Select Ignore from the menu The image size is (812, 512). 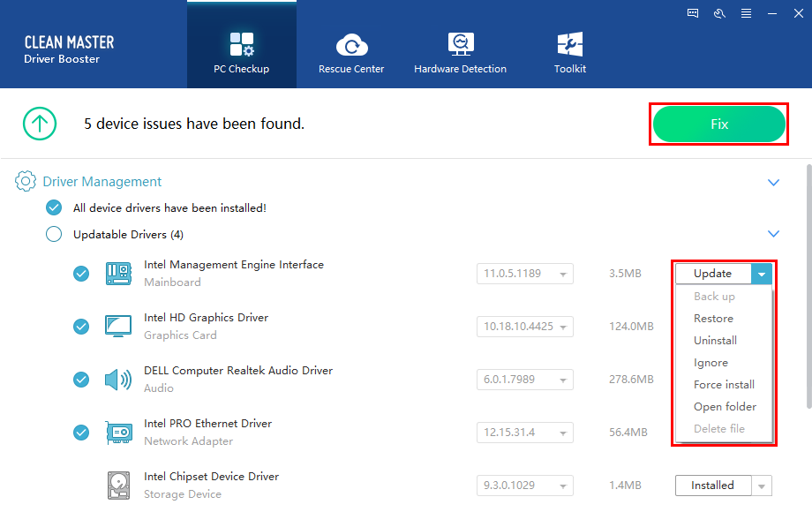(710, 363)
